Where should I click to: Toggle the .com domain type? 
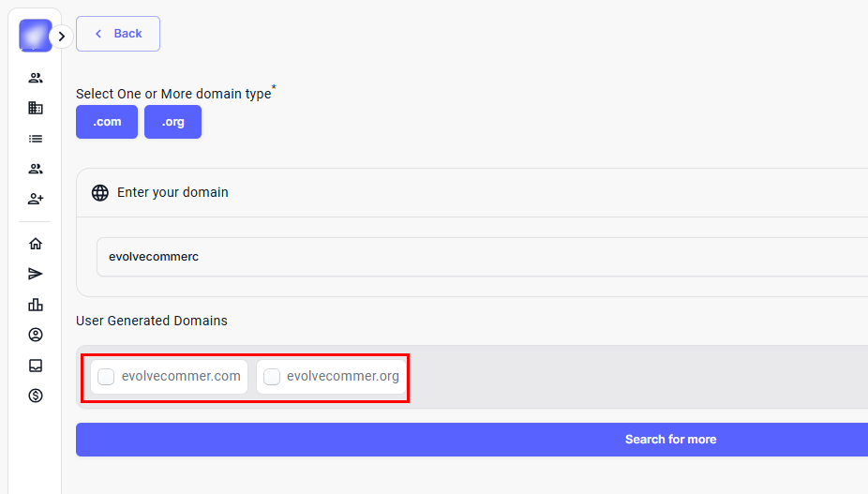click(x=107, y=122)
